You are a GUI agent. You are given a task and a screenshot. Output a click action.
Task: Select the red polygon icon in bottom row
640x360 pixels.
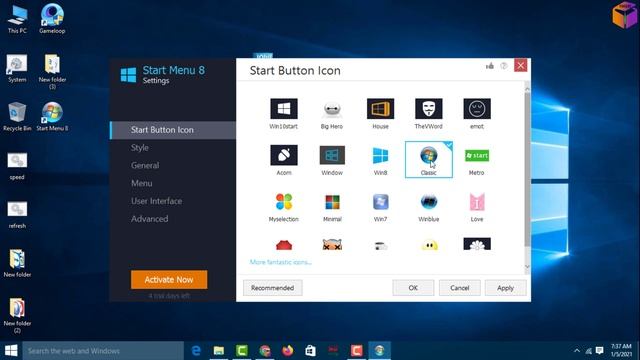[x=284, y=244]
